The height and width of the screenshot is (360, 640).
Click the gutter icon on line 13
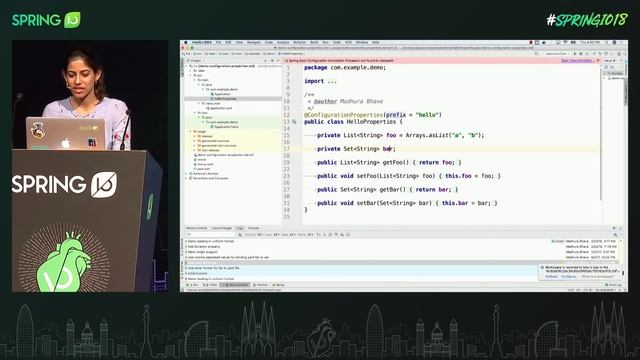[x=294, y=122]
